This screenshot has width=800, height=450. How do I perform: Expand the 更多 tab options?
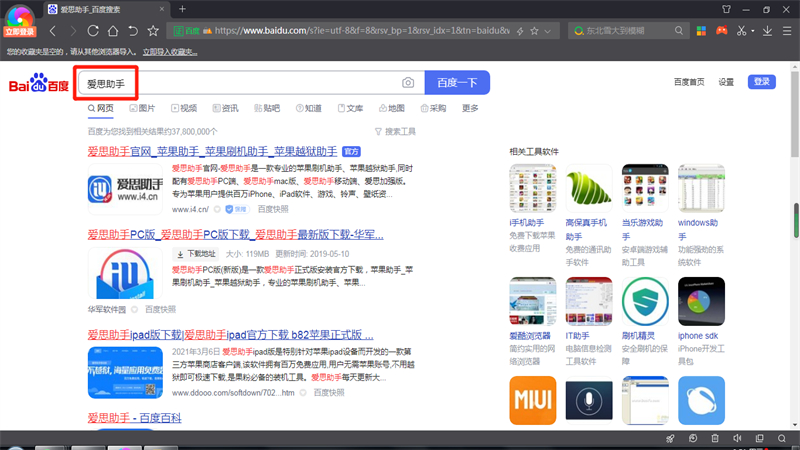[470, 108]
